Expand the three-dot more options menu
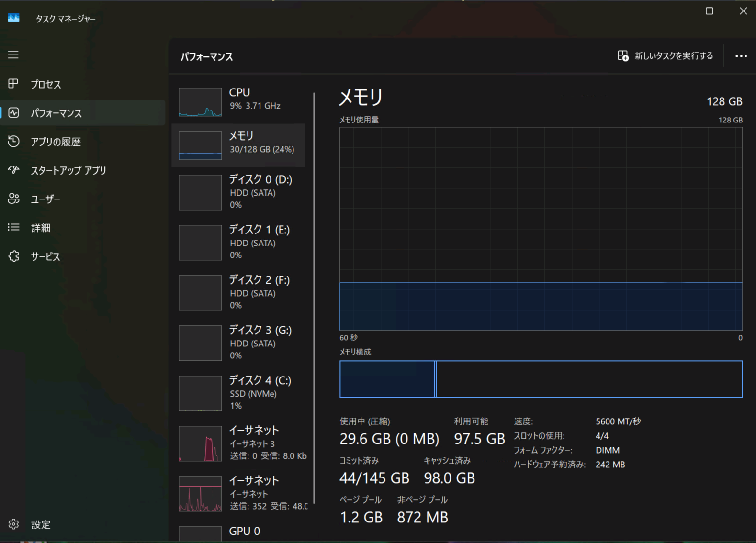 click(741, 56)
